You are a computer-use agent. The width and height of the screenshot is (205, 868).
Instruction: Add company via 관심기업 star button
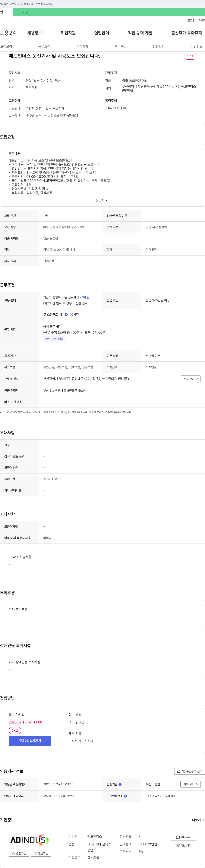point(19,853)
